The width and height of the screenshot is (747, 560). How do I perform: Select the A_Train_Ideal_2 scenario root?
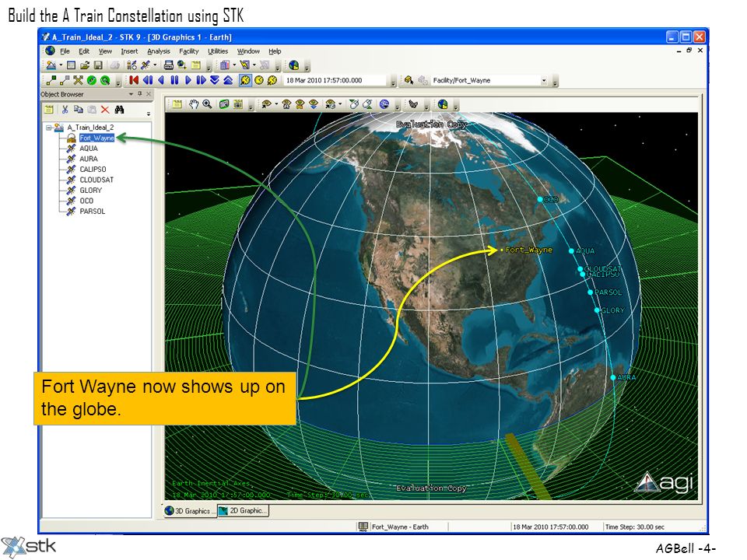(90, 128)
